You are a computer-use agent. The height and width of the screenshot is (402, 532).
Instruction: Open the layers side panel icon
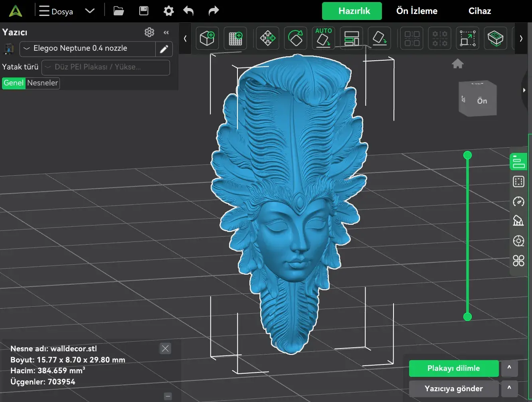tap(518, 162)
